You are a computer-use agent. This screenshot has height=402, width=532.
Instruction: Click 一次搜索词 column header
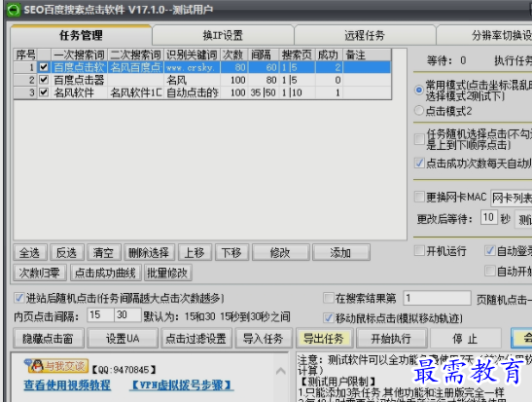coord(80,55)
